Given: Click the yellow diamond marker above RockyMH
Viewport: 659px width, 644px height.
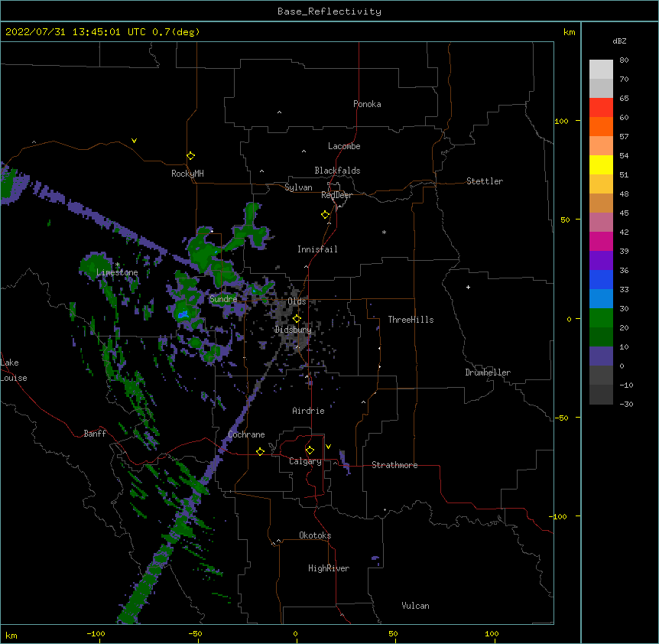Looking at the screenshot, I should point(190,156).
